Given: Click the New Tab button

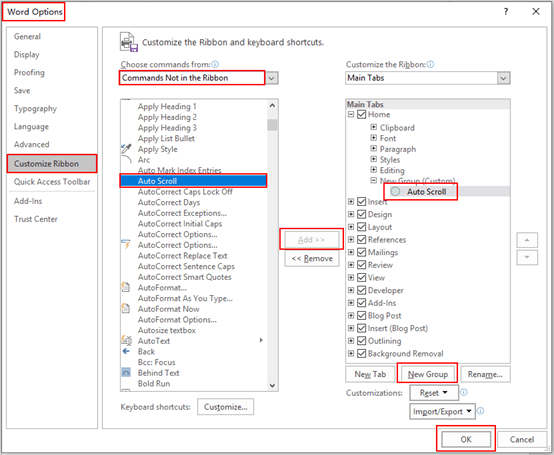Looking at the screenshot, I should pos(370,374).
